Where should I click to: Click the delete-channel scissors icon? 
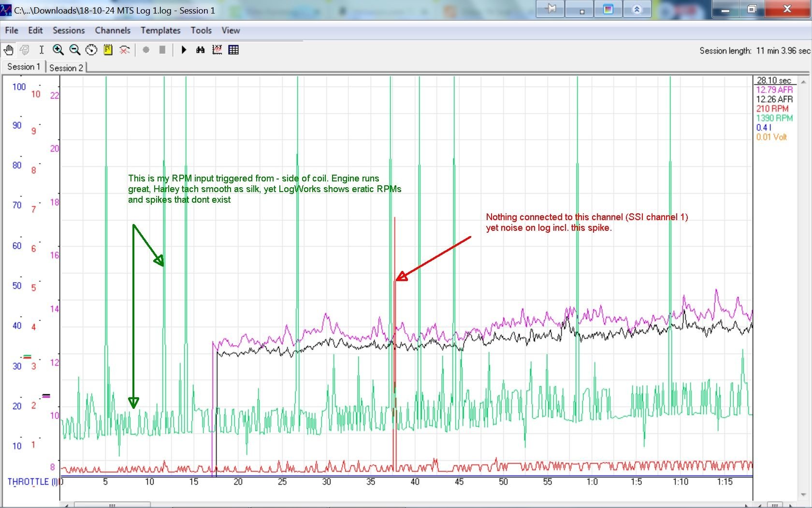tap(125, 50)
